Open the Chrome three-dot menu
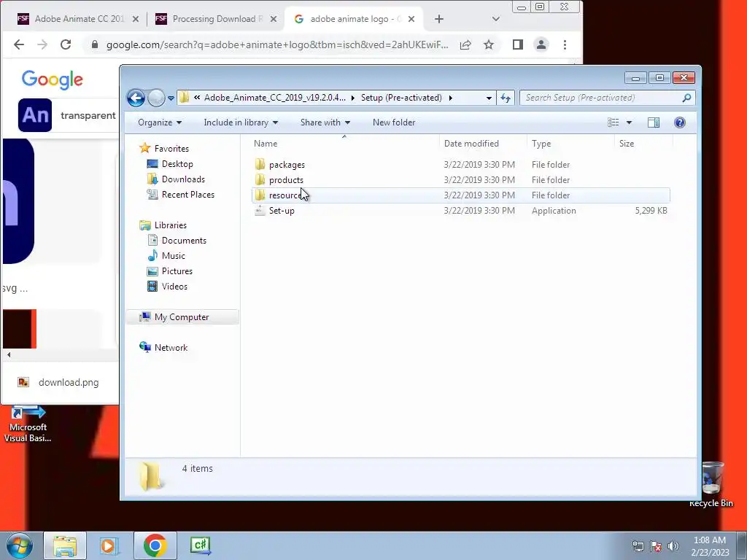 click(x=565, y=44)
